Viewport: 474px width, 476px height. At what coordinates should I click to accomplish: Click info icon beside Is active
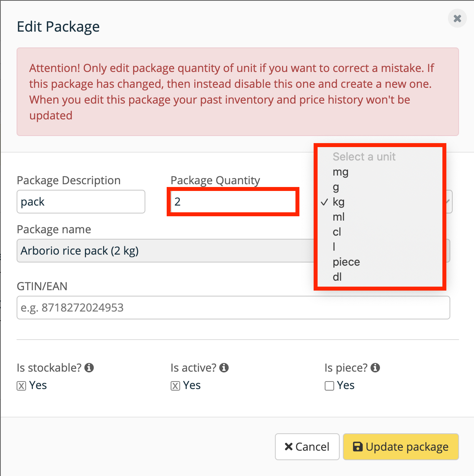(x=224, y=368)
